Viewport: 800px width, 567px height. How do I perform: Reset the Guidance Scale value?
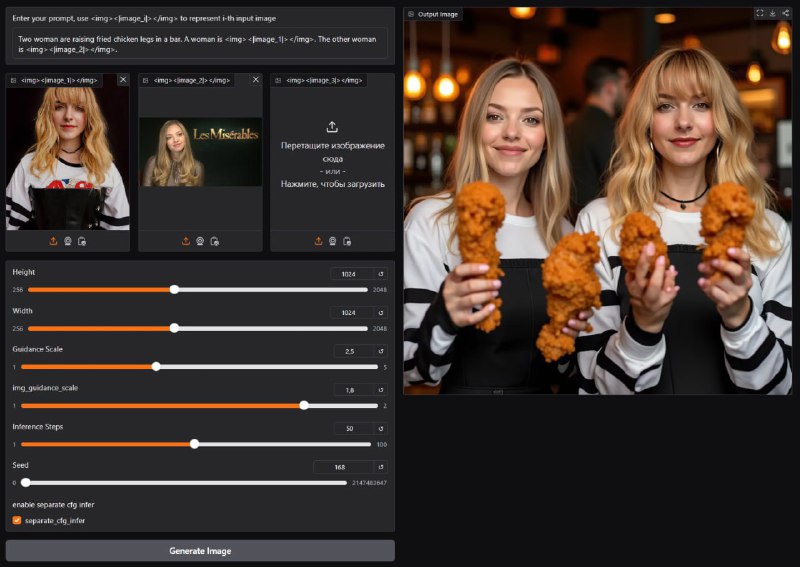(380, 351)
